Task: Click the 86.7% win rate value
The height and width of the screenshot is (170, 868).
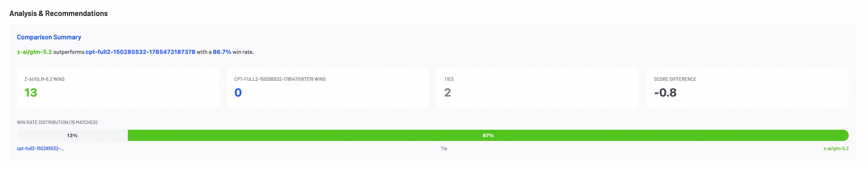Action: 222,52
